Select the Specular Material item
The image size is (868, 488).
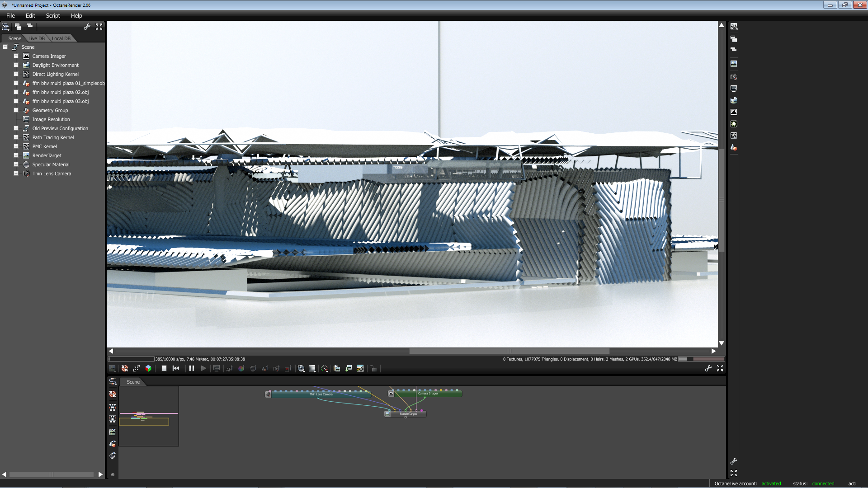pyautogui.click(x=51, y=164)
